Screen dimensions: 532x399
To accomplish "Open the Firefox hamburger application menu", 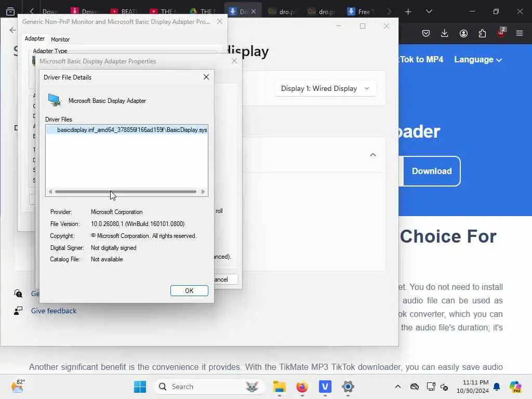I will [x=520, y=33].
